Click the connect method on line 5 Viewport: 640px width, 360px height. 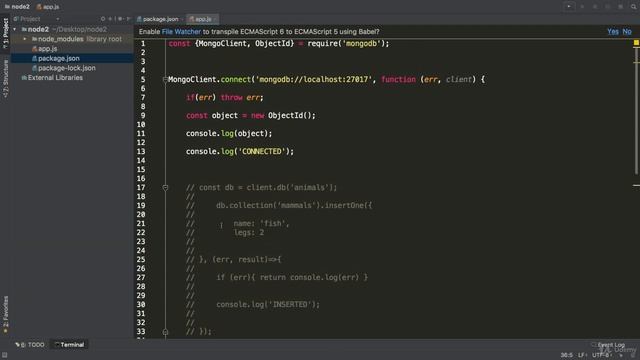(x=236, y=80)
